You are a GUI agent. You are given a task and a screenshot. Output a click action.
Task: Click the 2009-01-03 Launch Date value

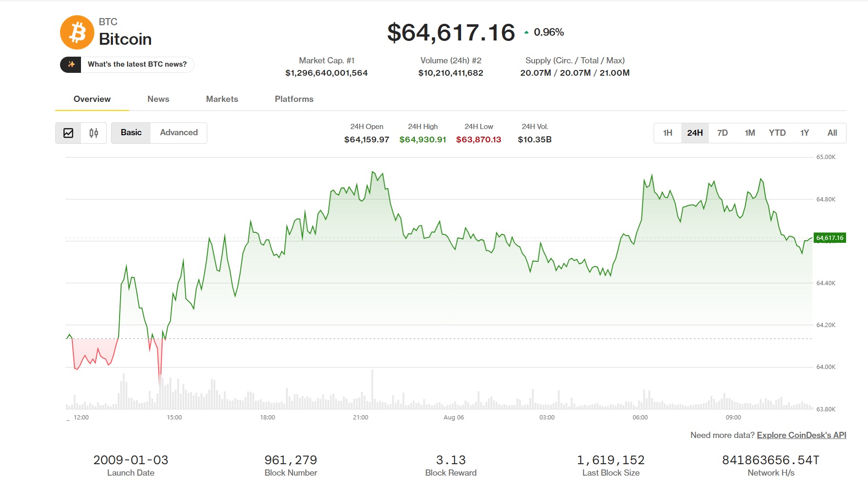click(x=131, y=460)
